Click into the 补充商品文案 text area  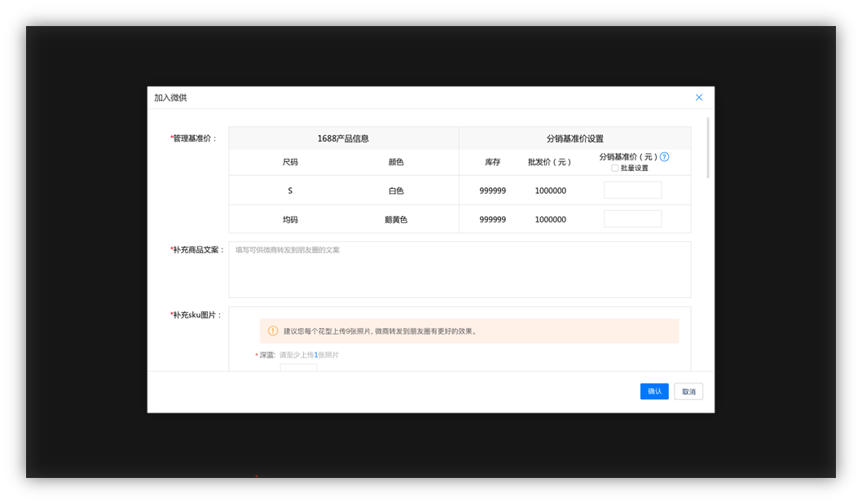[460, 270]
